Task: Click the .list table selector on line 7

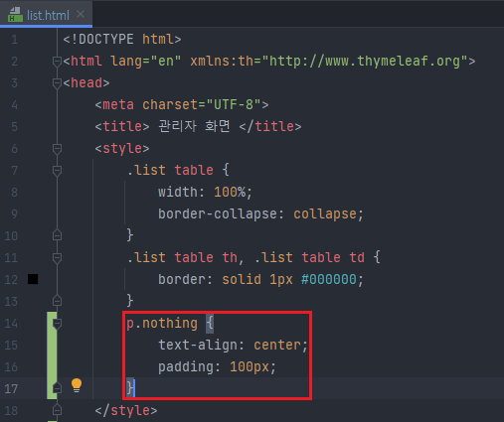Action: coord(170,171)
